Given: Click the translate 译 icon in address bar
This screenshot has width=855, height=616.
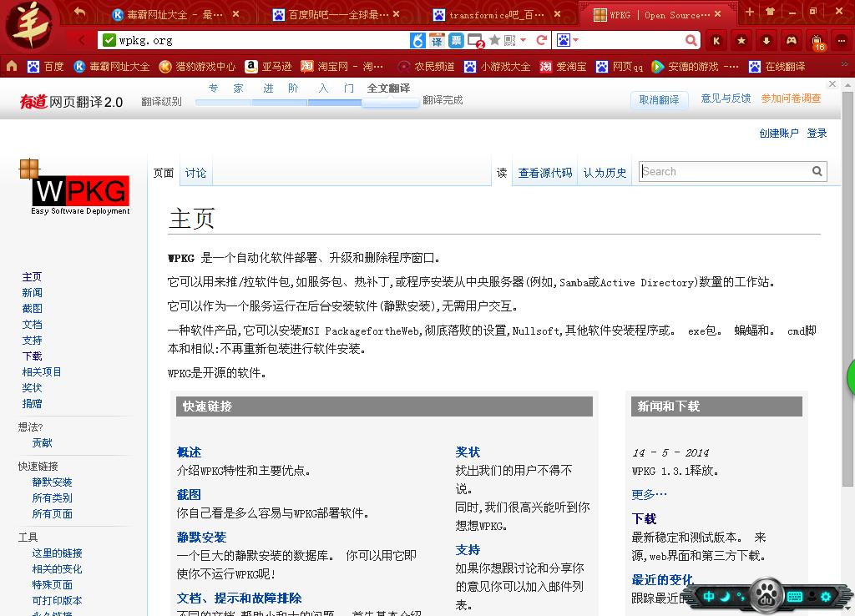Looking at the screenshot, I should tap(437, 40).
